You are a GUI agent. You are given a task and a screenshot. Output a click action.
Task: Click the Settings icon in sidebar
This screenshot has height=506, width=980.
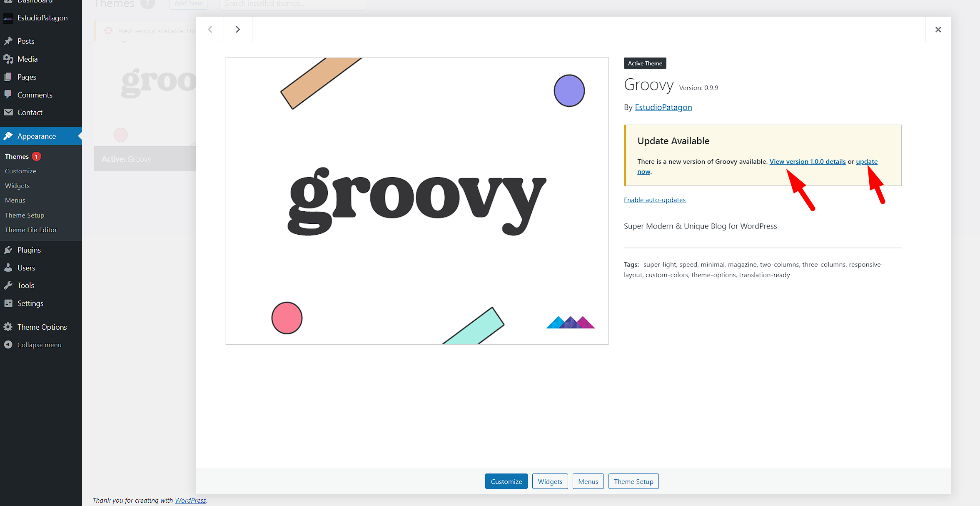click(x=8, y=303)
